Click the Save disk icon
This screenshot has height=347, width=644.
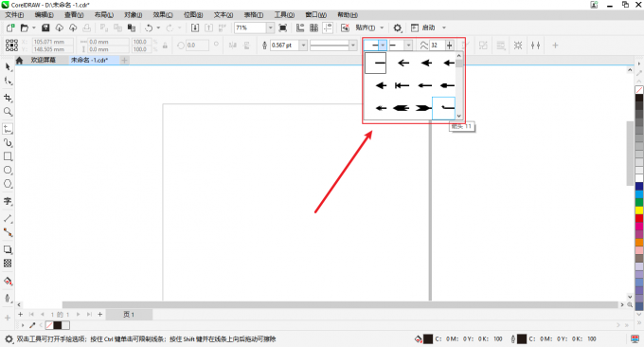[x=45, y=27]
